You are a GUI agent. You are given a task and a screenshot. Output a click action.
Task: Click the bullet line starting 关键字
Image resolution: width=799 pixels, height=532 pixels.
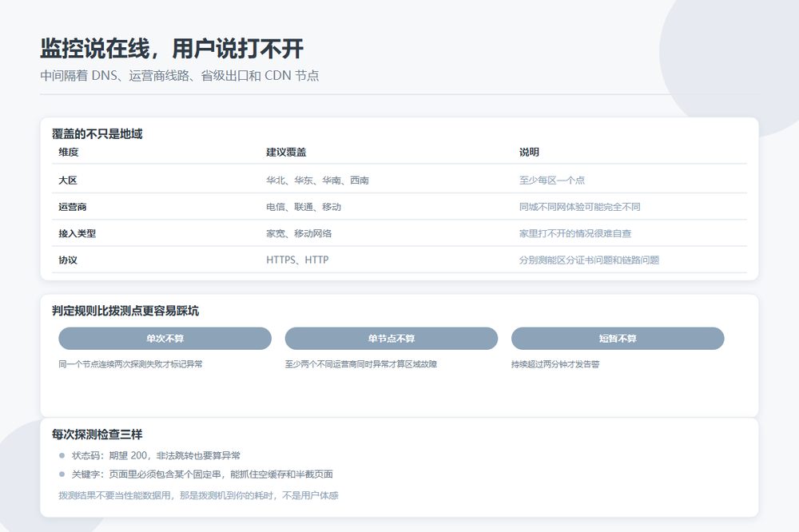point(202,474)
